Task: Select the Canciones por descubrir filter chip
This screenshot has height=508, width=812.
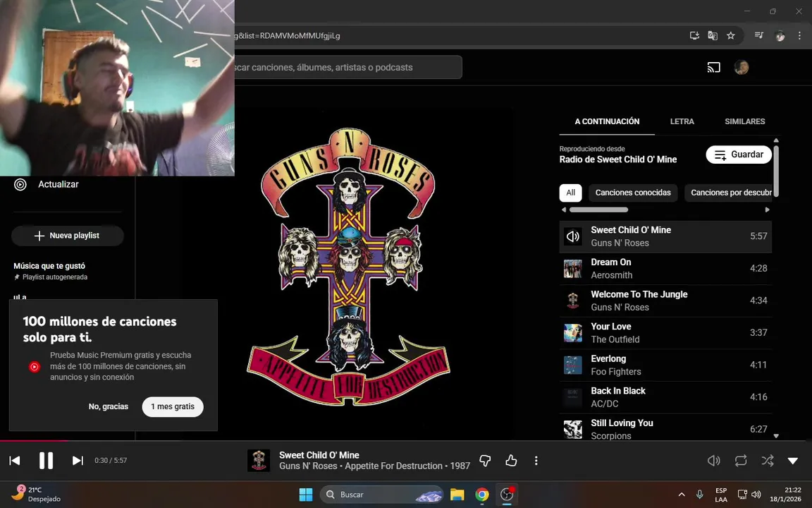Action: 729,193
